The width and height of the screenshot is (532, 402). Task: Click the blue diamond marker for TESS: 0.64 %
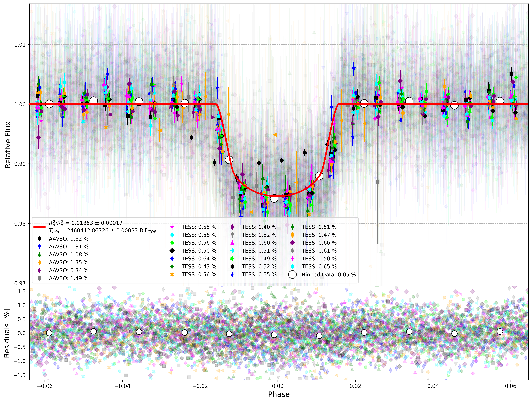pyautogui.click(x=172, y=259)
